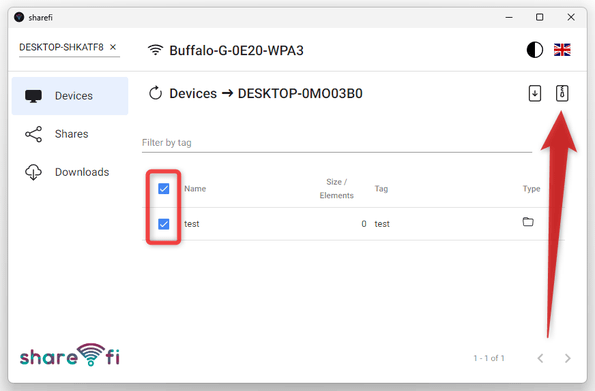Sort by the Name column header

click(195, 189)
